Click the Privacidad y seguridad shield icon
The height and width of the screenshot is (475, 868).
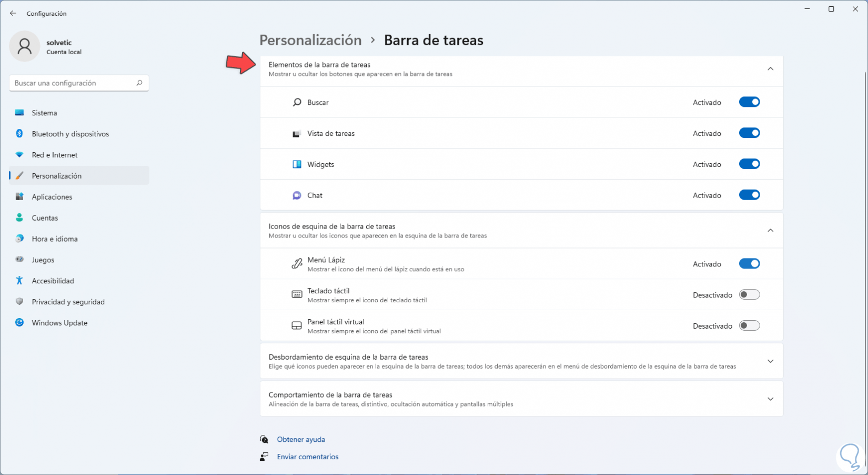[19, 302]
